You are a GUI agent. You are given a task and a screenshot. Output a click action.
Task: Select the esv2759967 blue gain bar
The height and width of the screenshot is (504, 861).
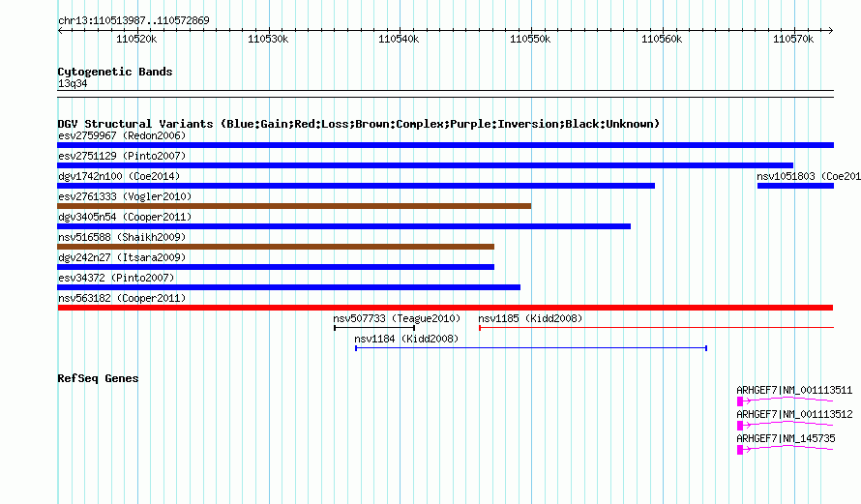(x=445, y=145)
